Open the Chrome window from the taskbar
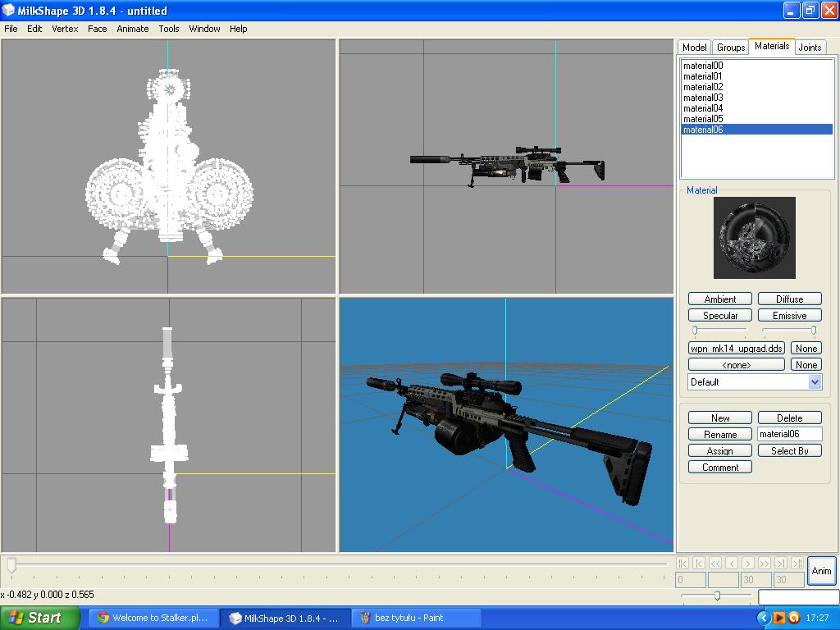This screenshot has height=630, width=840. pos(153,618)
